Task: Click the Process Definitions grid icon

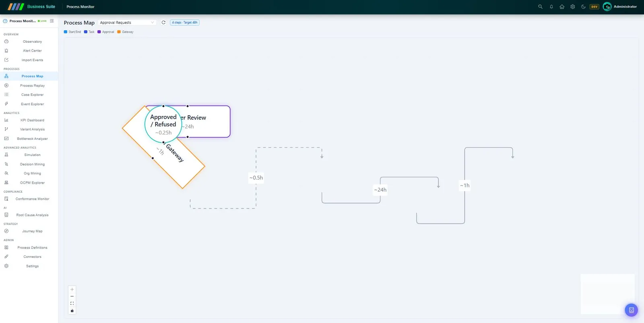Action: (x=6, y=247)
